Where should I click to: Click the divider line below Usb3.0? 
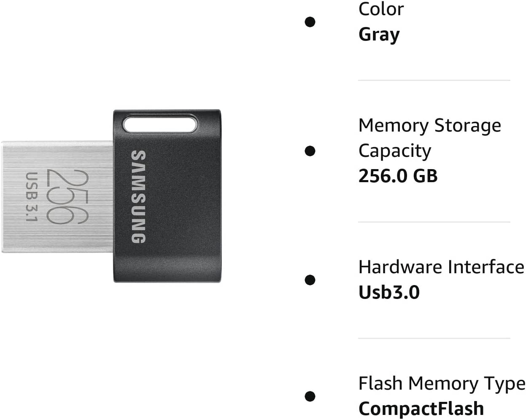click(434, 338)
